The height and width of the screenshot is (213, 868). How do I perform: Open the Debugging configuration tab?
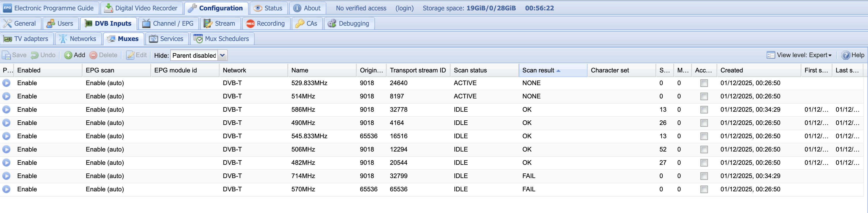[x=349, y=24]
